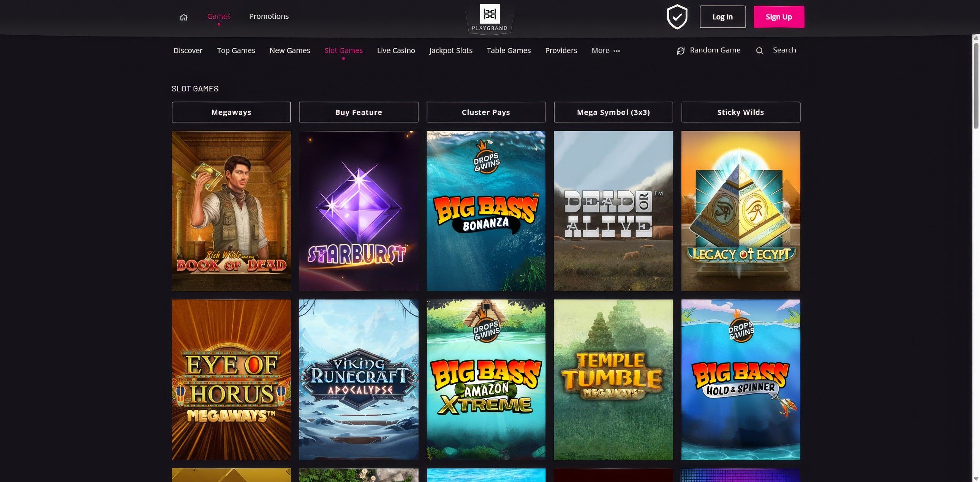Screen dimensions: 980x482
Task: Open the Providers tab
Action: tap(561, 51)
